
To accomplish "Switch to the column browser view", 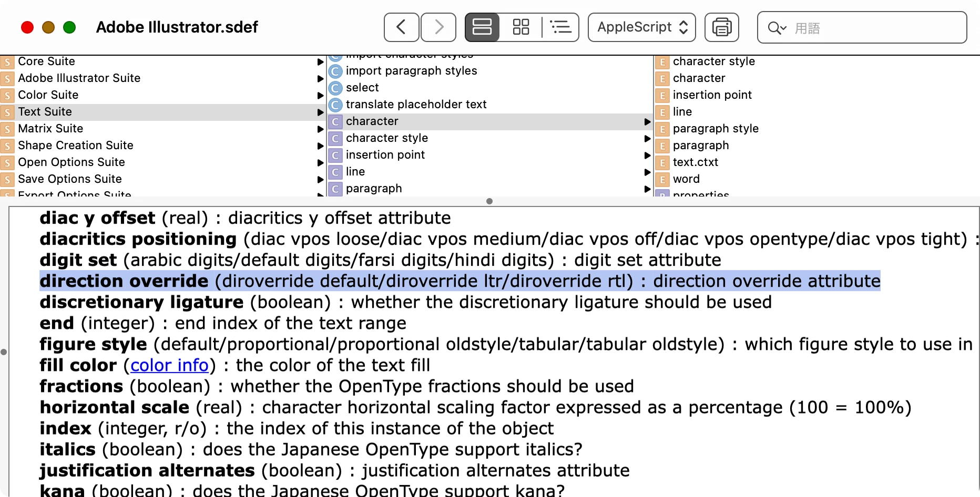I will (x=482, y=27).
